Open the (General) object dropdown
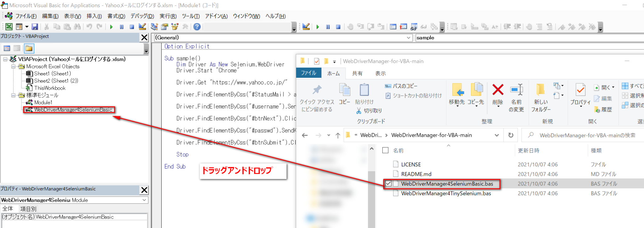 [x=408, y=38]
